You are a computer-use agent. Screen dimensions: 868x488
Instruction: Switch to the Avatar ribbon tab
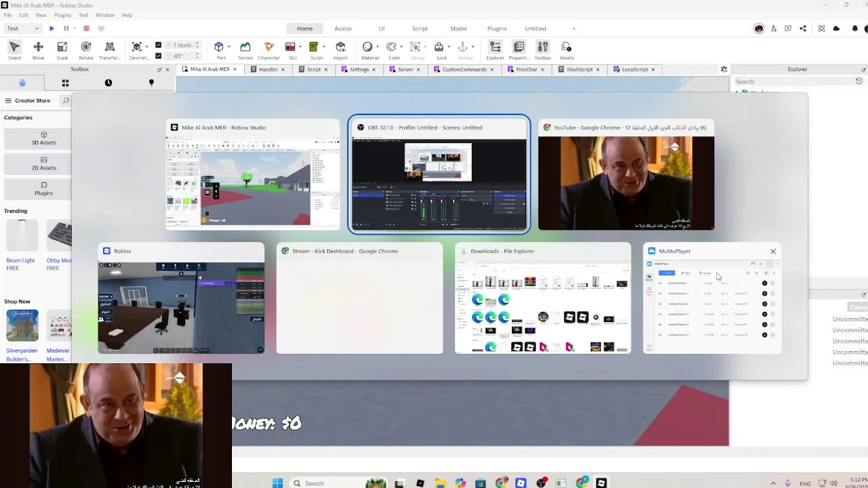click(343, 28)
